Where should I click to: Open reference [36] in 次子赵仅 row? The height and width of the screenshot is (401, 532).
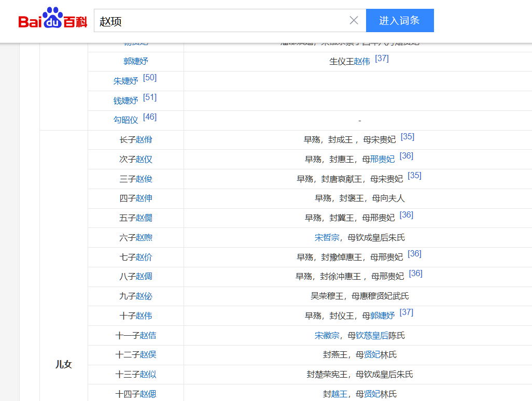407,156
